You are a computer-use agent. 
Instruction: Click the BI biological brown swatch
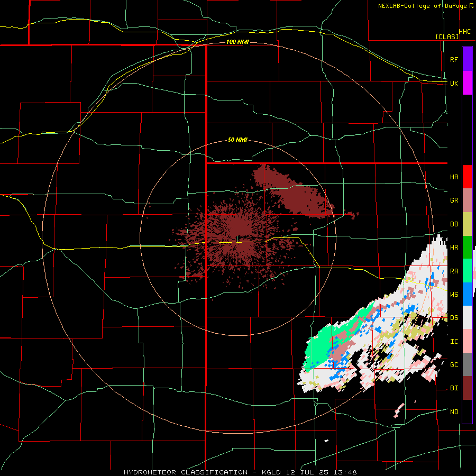[x=467, y=388]
